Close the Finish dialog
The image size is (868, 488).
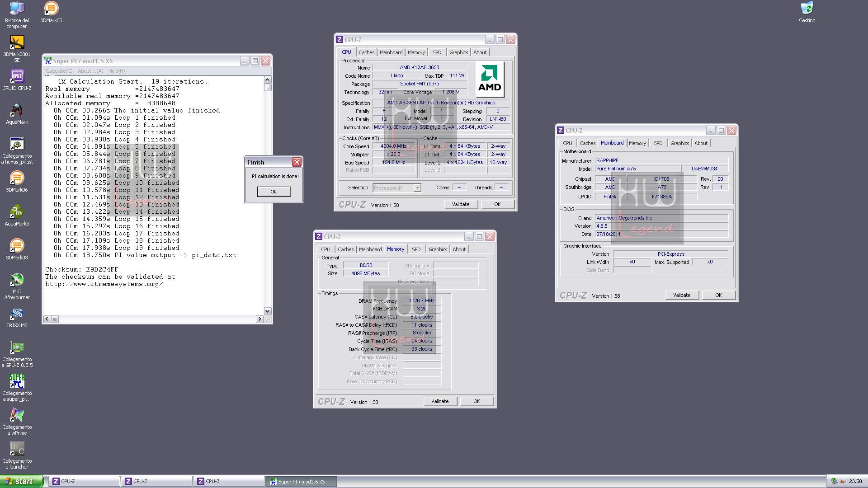click(297, 162)
